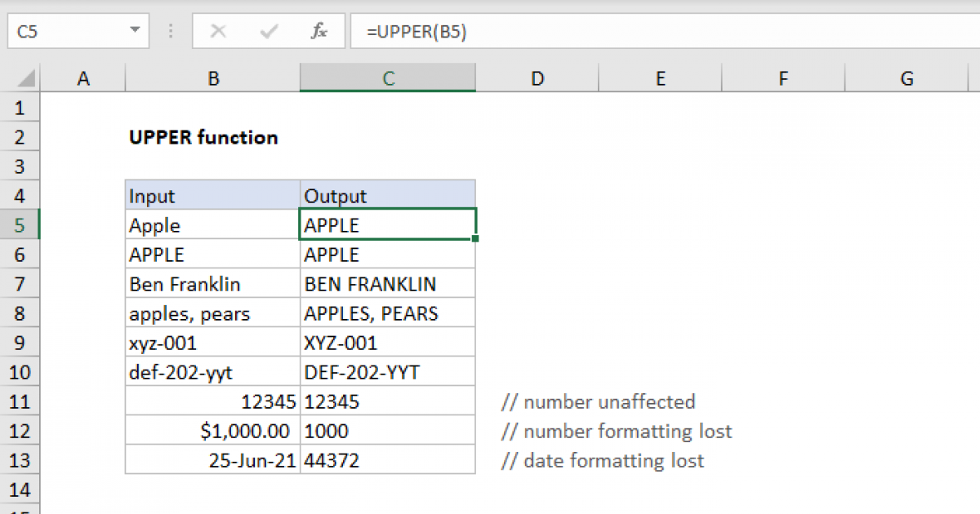
Task: Select column B header
Action: pyautogui.click(x=212, y=78)
